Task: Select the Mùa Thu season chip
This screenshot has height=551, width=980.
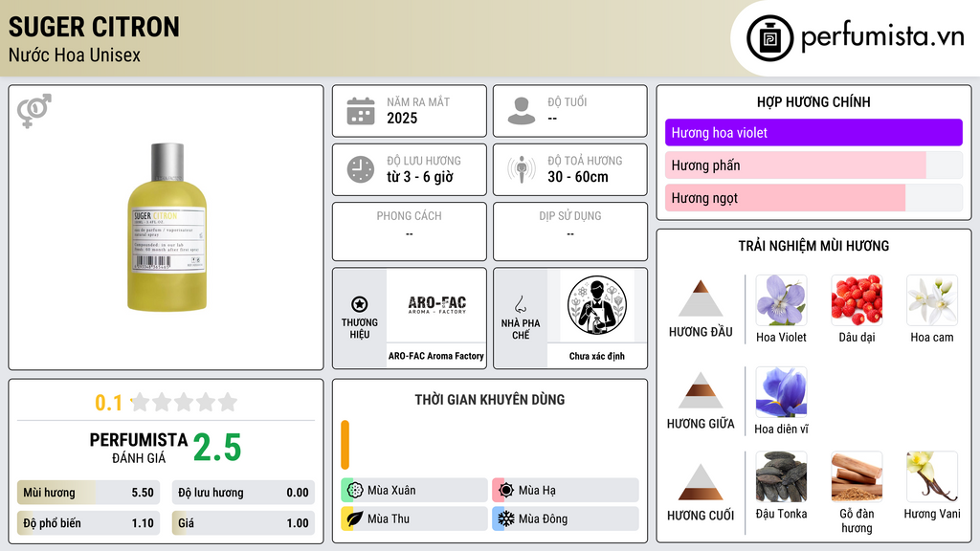Action: [414, 518]
